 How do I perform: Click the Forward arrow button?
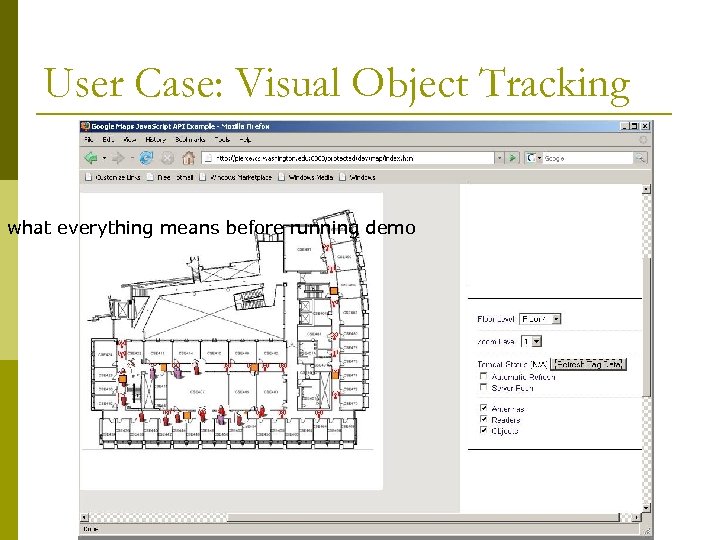click(118, 158)
